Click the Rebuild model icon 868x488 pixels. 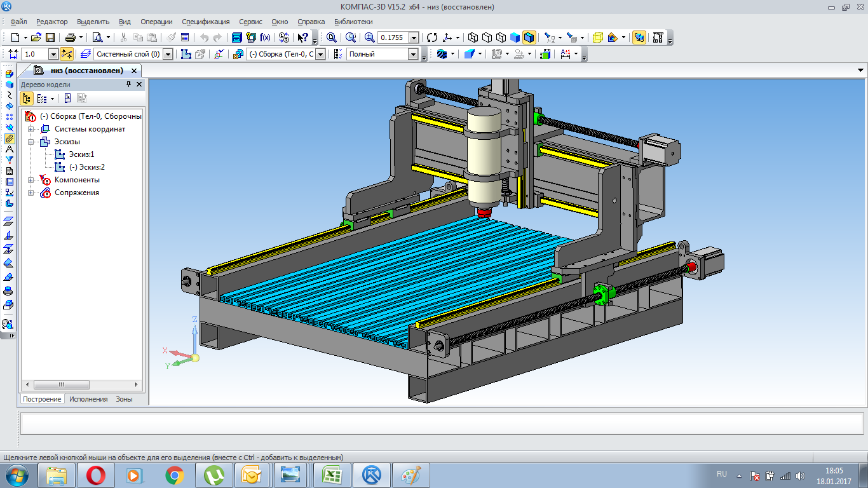pyautogui.click(x=433, y=37)
